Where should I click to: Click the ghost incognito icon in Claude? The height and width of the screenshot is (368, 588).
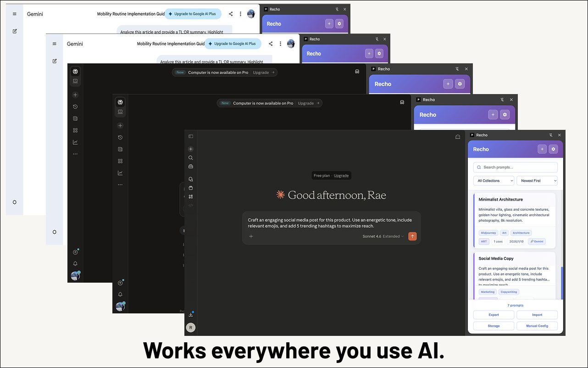click(457, 137)
